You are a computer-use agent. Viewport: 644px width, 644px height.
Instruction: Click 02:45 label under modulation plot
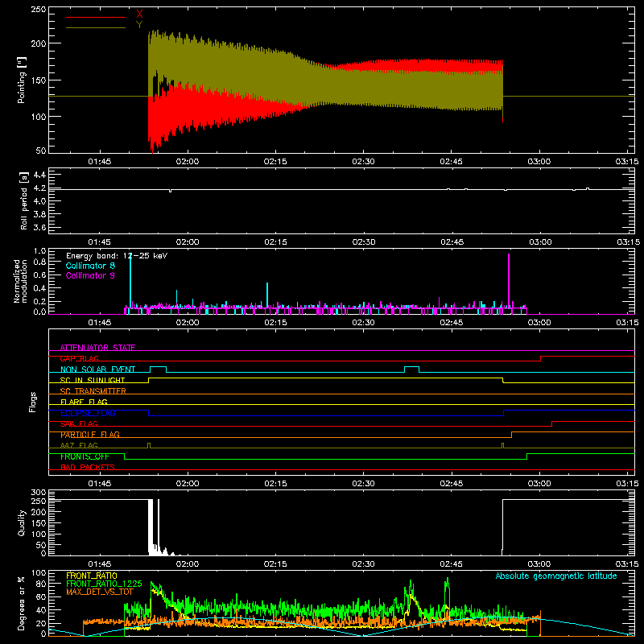pyautogui.click(x=451, y=323)
